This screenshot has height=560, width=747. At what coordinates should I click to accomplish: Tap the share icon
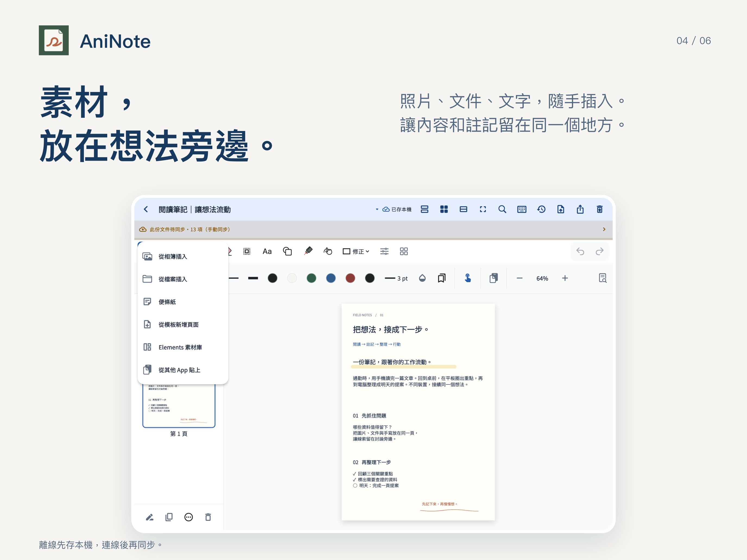[x=580, y=209]
